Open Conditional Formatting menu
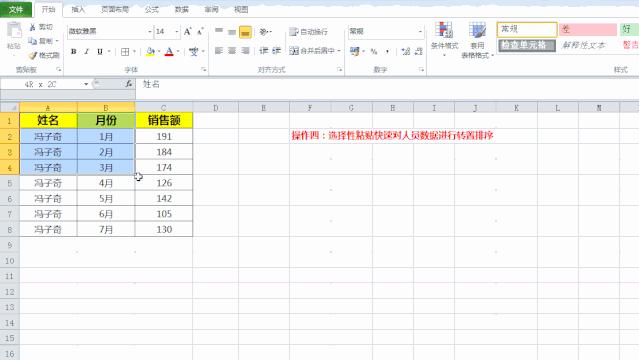 [444, 39]
